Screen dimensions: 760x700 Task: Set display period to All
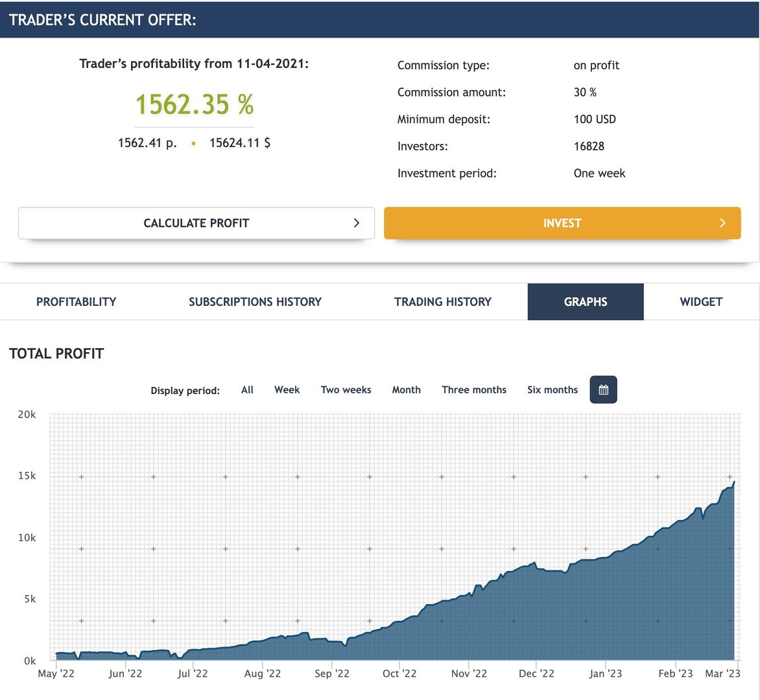coord(247,390)
